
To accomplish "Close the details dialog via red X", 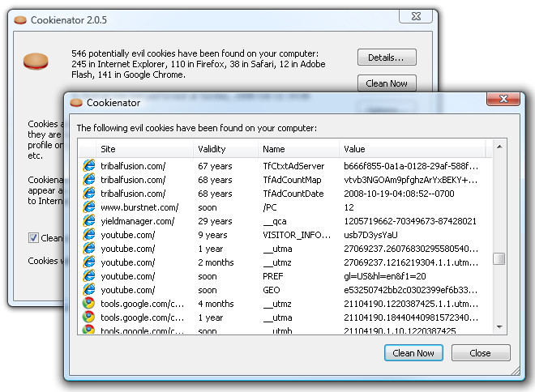I will [503, 99].
